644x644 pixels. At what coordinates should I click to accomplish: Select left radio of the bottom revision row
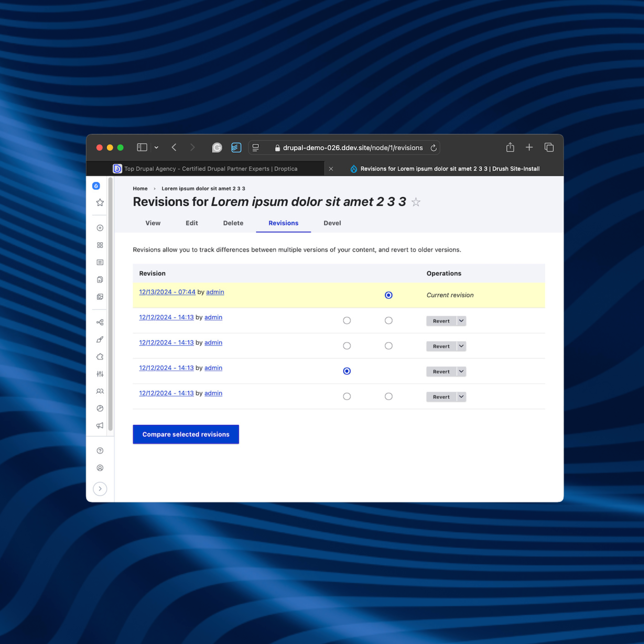coord(347,396)
